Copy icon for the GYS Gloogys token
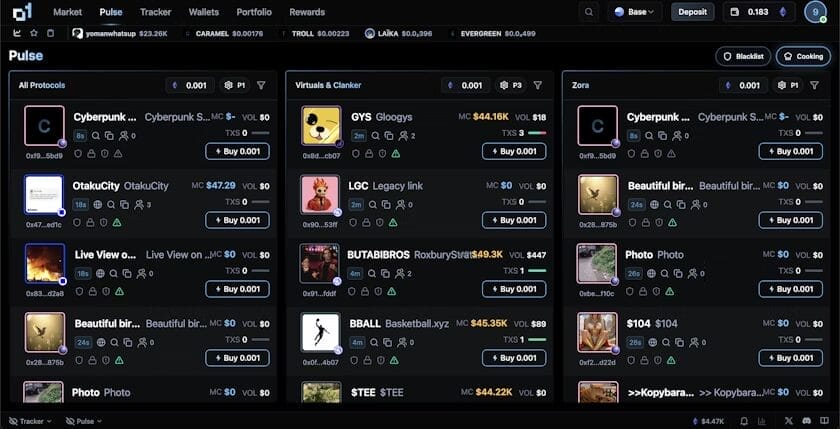The width and height of the screenshot is (840, 429). 389,136
